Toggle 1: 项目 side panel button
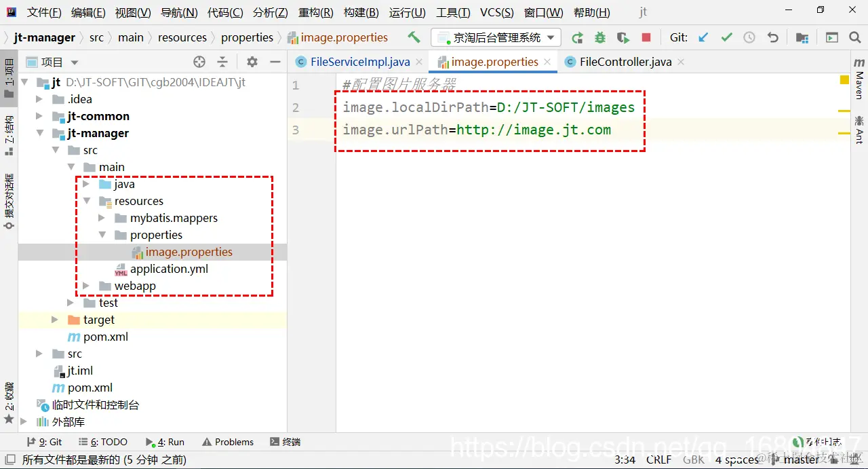The height and width of the screenshot is (469, 868). (x=9, y=77)
